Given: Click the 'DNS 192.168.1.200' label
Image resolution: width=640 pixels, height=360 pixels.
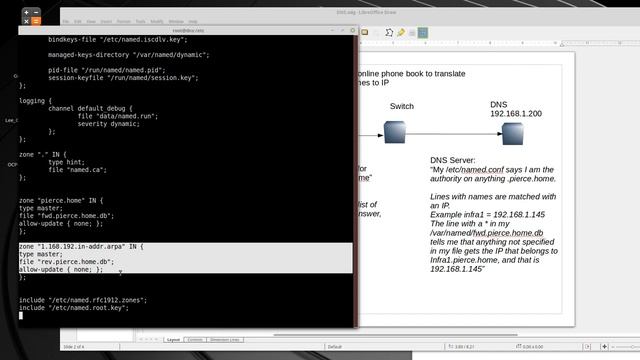Looking at the screenshot, I should point(516,109).
